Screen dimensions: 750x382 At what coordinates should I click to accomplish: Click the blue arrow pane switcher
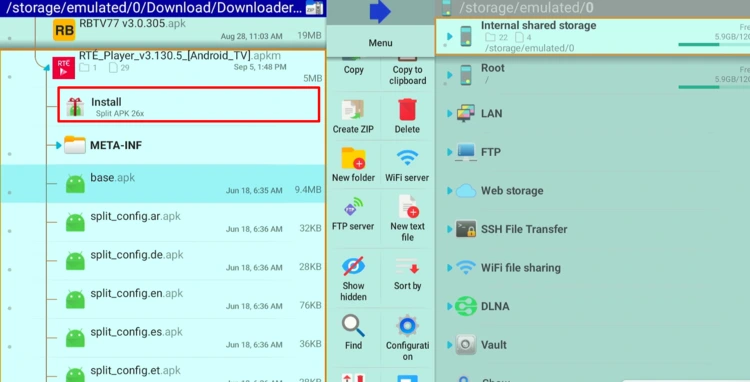pyautogui.click(x=380, y=12)
